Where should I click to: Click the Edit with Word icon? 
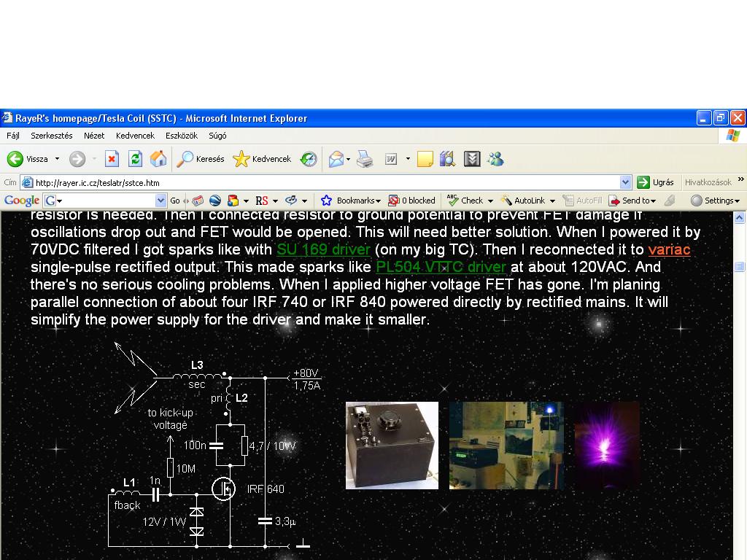391,159
